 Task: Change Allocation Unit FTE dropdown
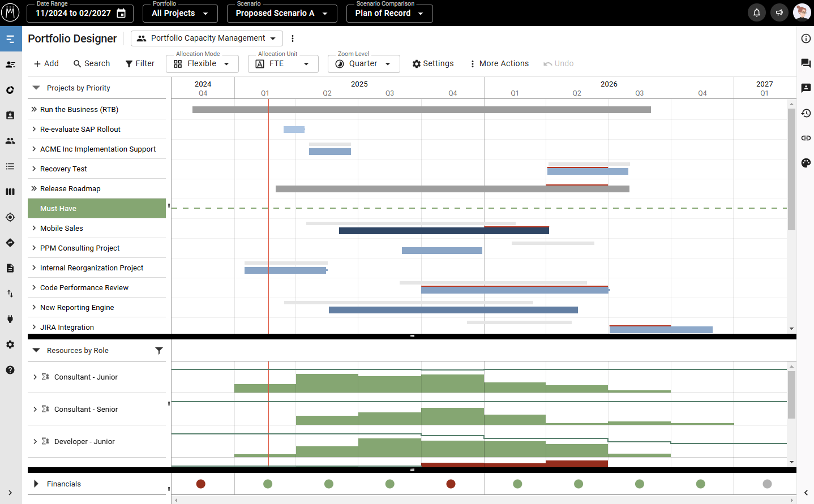283,64
